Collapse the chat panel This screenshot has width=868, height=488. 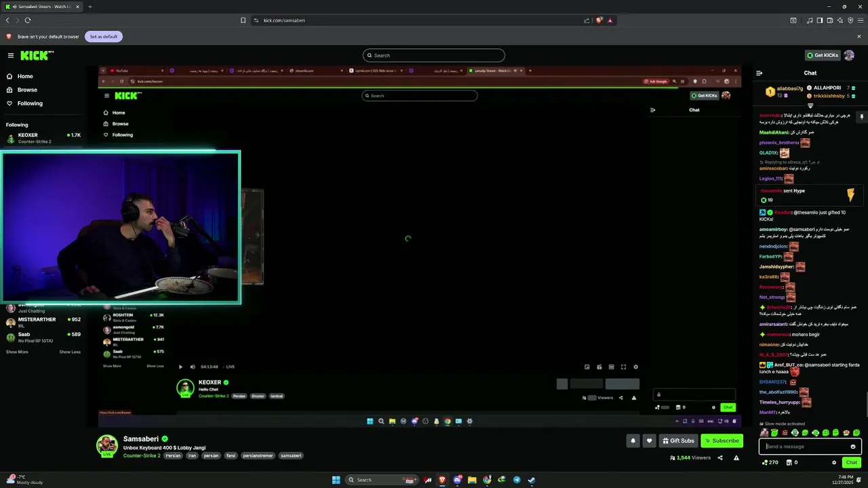tap(759, 73)
